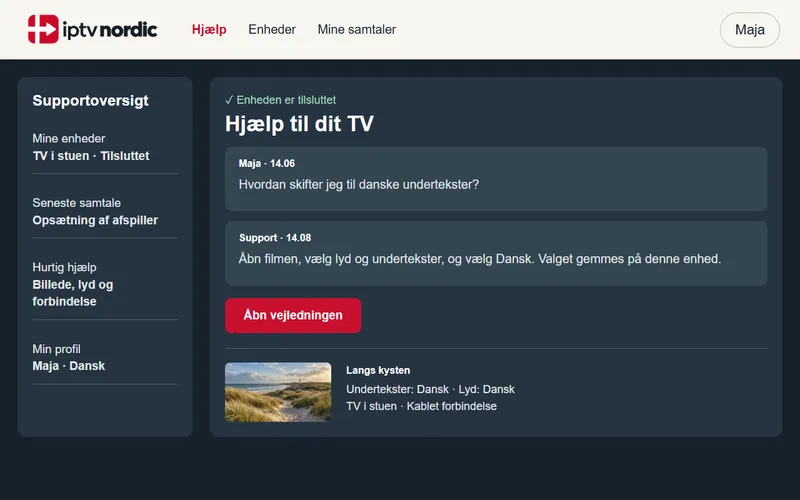Click Maja's message about danske undertekster
800x500 pixels.
coord(496,179)
